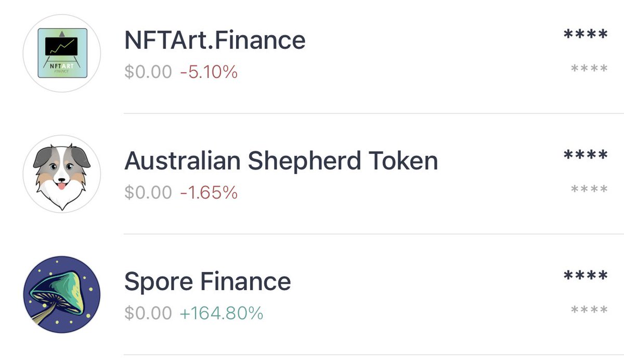The height and width of the screenshot is (364, 624).
Task: Click the -5.10% change for NFTArt.Finance
Action: click(209, 72)
